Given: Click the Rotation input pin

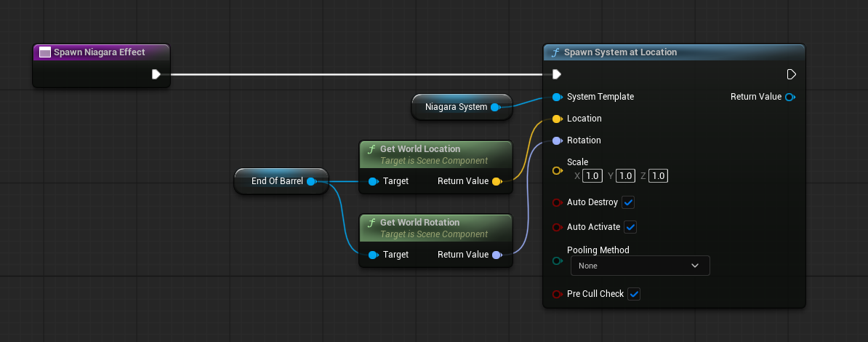Looking at the screenshot, I should click(x=557, y=140).
